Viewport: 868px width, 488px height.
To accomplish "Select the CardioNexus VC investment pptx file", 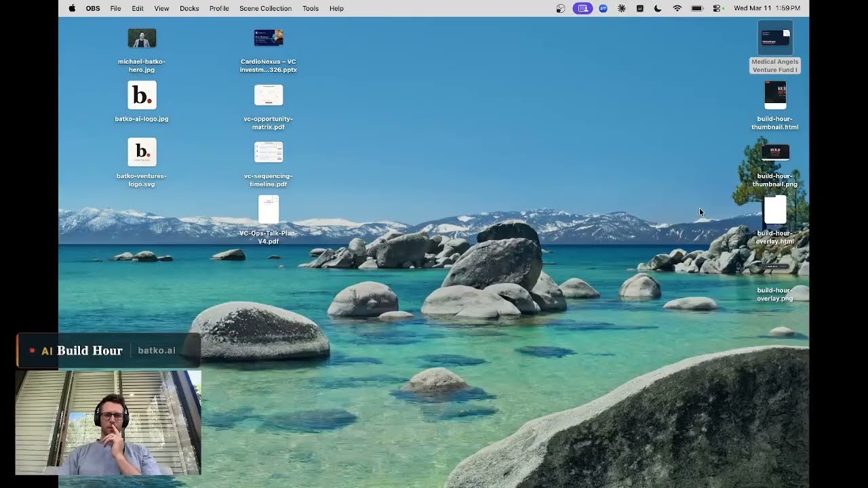I will (x=269, y=38).
